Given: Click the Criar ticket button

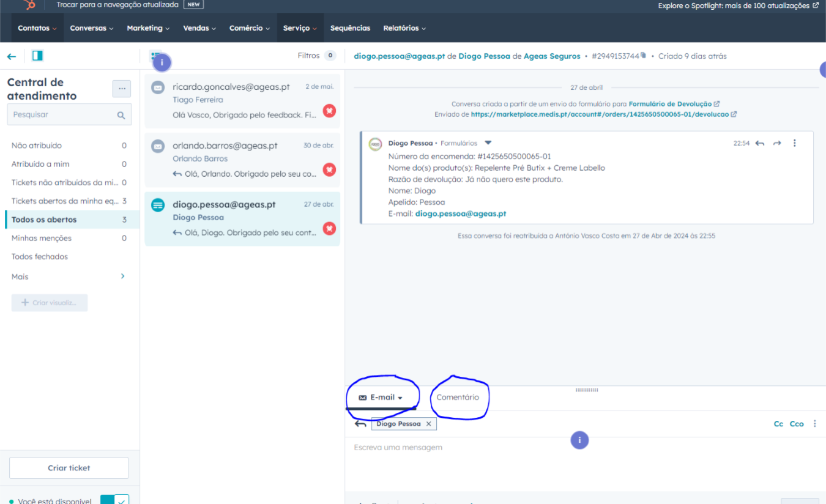Looking at the screenshot, I should pyautogui.click(x=69, y=468).
